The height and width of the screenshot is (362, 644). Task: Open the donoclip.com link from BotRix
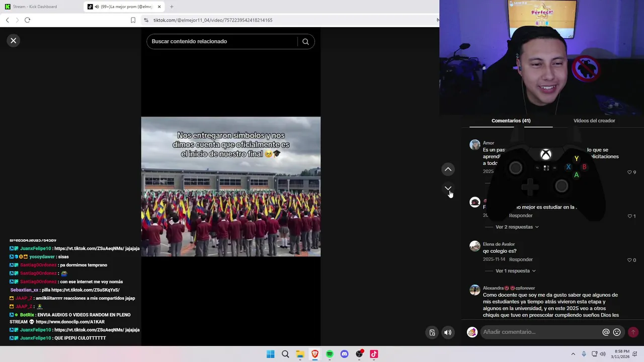pos(70,322)
